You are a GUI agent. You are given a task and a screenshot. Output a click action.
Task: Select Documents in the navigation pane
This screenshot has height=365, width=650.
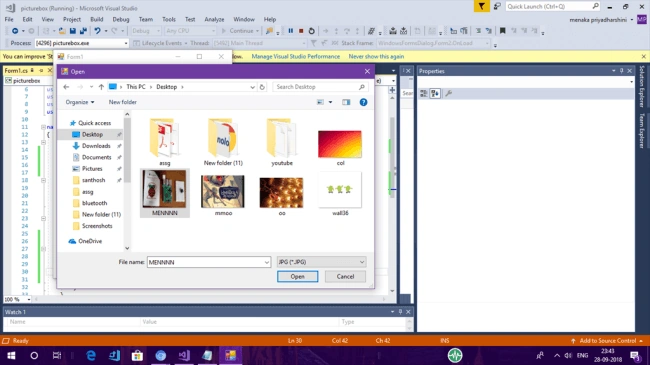point(96,157)
